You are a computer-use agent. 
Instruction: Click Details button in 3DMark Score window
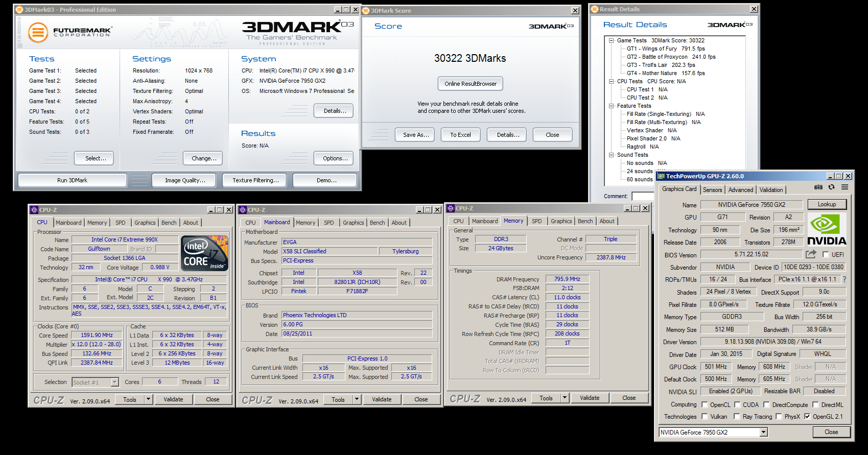pos(508,135)
